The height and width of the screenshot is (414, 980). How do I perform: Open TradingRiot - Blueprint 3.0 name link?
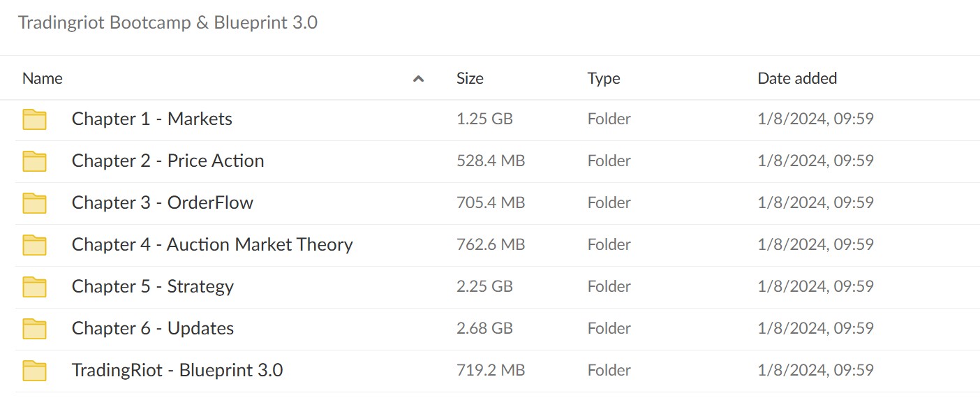pyautogui.click(x=177, y=370)
